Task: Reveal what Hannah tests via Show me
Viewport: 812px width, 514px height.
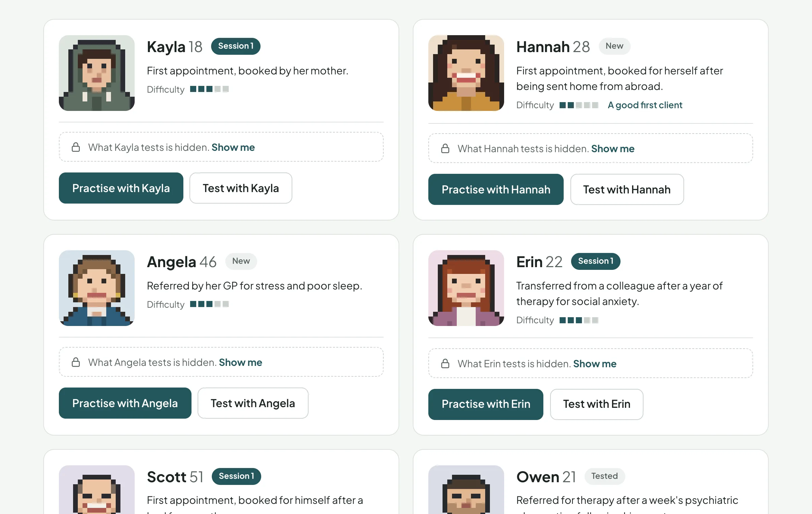Action: point(613,149)
